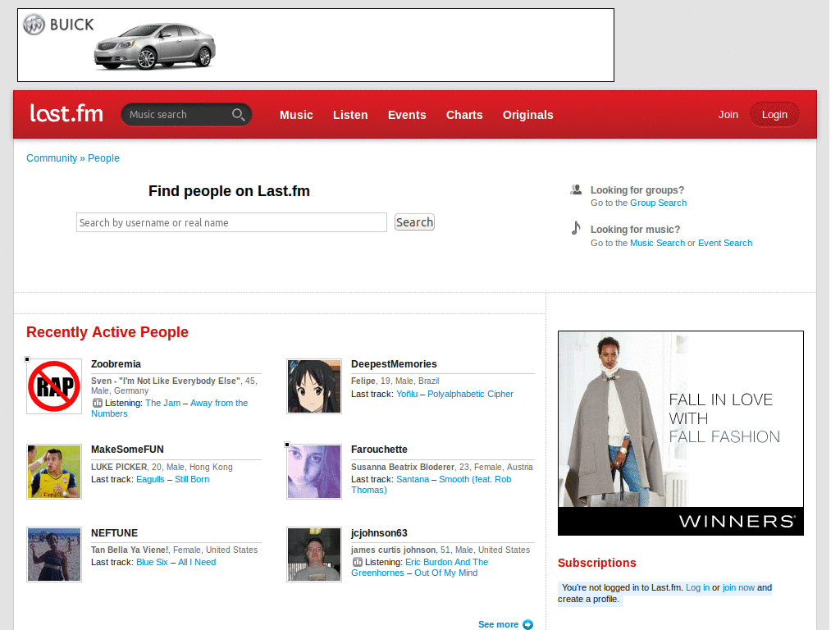Open DeepestMemories profile name
This screenshot has width=840, height=630.
[394, 363]
